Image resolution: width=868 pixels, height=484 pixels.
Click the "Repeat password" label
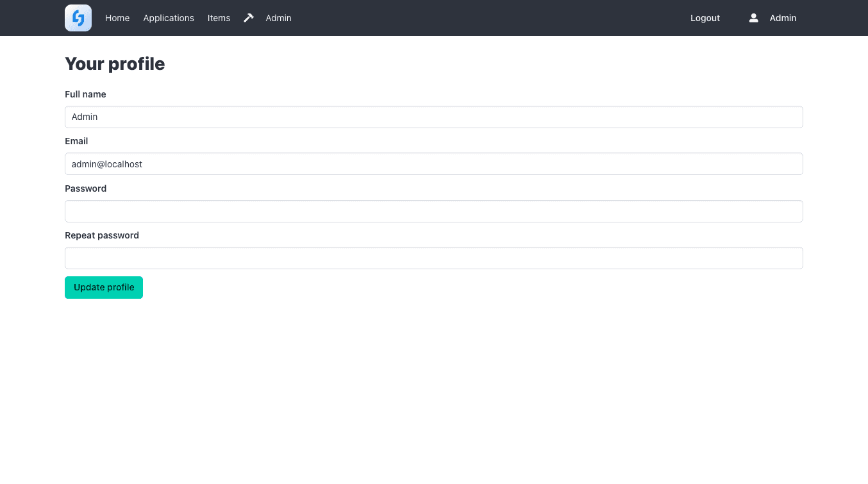pos(102,235)
